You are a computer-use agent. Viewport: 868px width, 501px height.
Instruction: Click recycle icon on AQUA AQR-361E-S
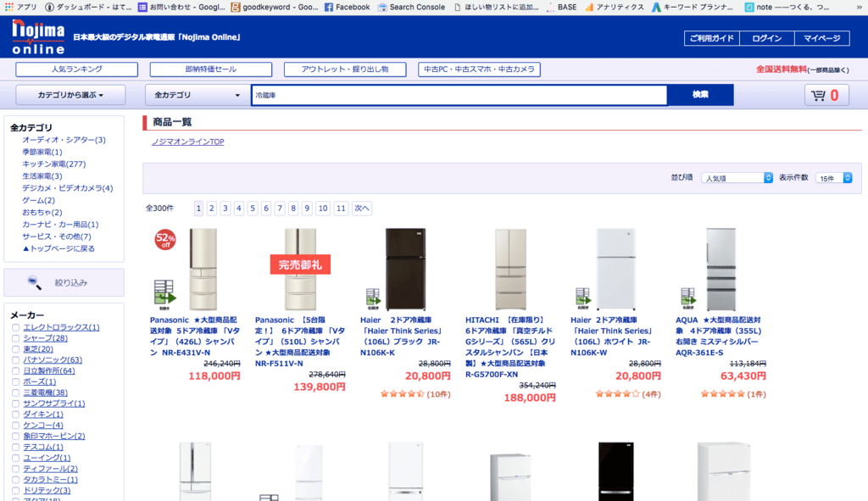[688, 299]
